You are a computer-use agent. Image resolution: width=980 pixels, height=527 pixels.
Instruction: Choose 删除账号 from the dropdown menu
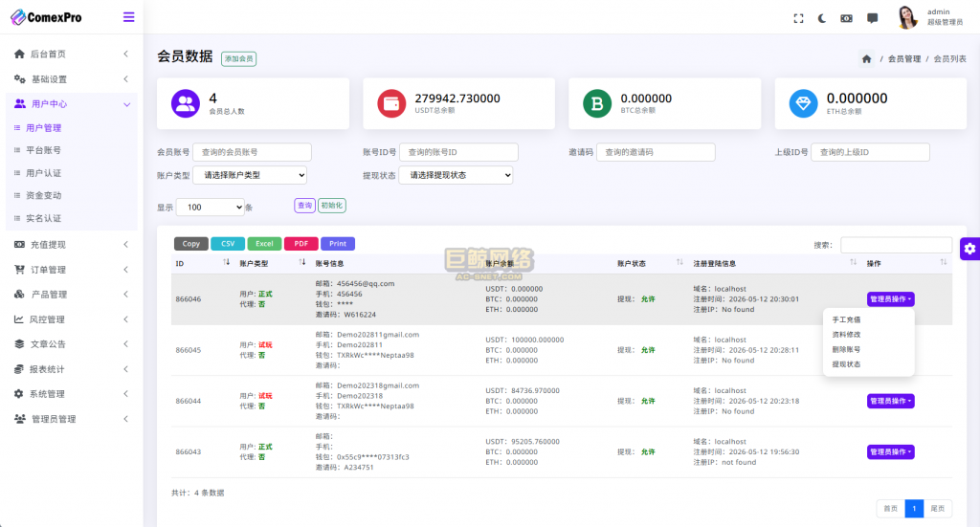click(869, 350)
